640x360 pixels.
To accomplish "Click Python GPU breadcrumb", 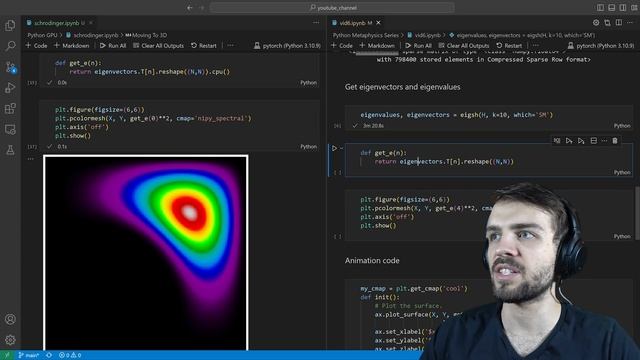I will (x=42, y=36).
